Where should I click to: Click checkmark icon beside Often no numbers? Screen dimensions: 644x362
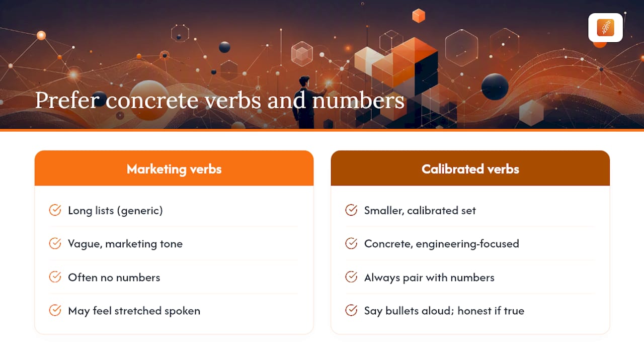[x=55, y=277]
